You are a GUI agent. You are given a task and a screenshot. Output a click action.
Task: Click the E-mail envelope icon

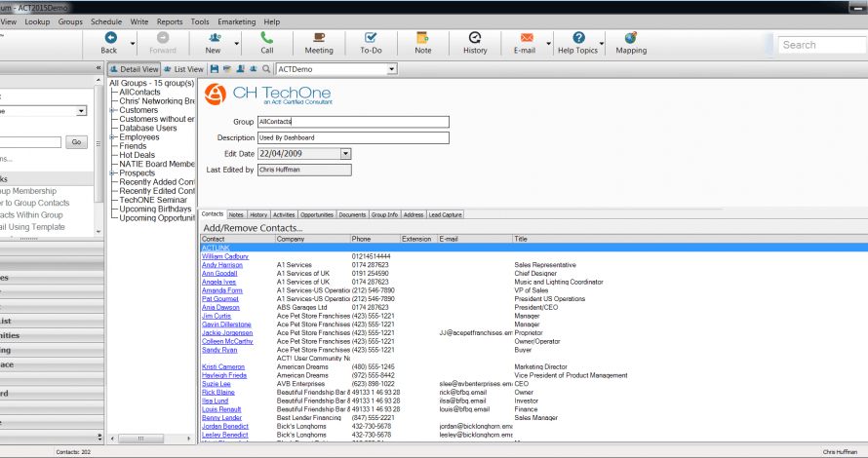(527, 38)
